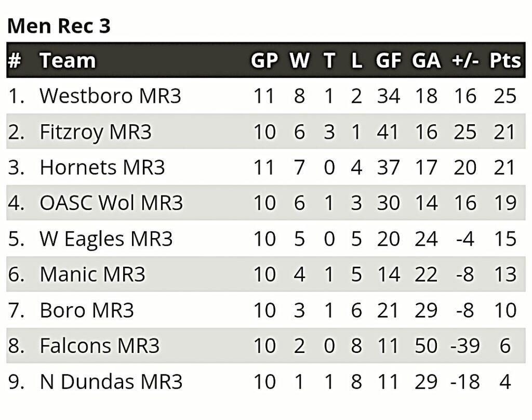Click the Falcons MR3 team name
This screenshot has width=532, height=420.
click(x=99, y=346)
